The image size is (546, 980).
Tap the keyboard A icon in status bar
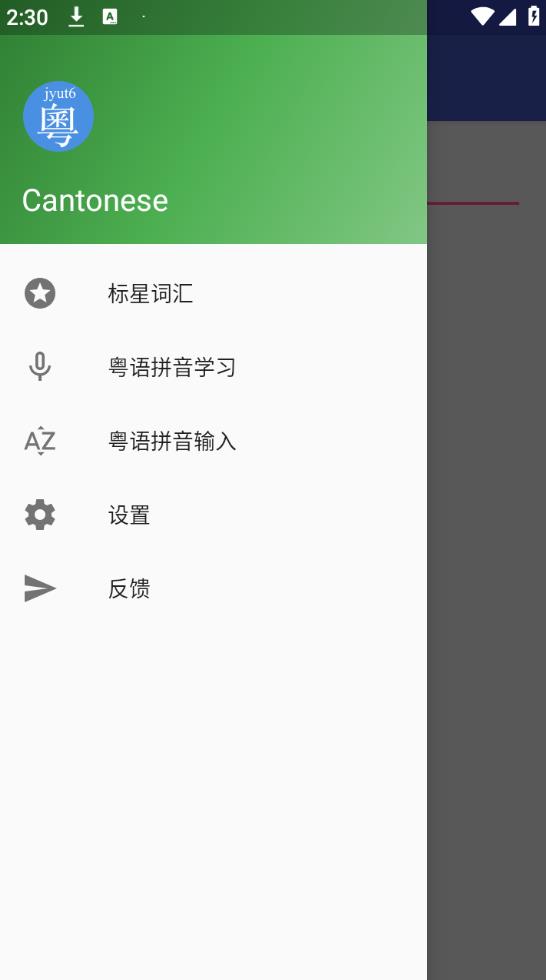tap(110, 17)
